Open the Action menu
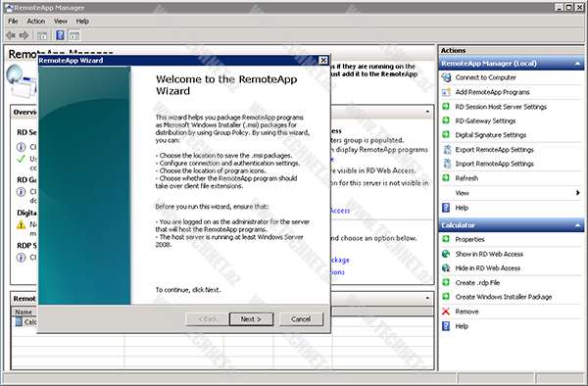Viewport: 588px width, 386px height. (x=35, y=22)
